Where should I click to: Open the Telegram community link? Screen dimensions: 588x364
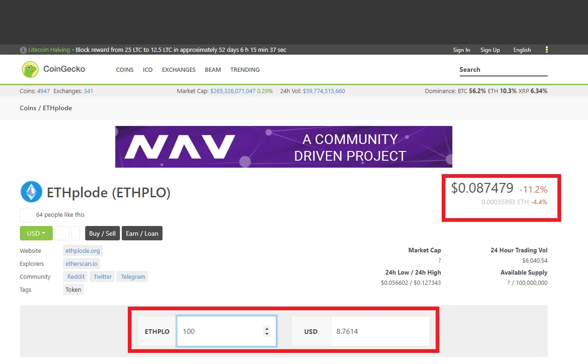[x=133, y=276]
